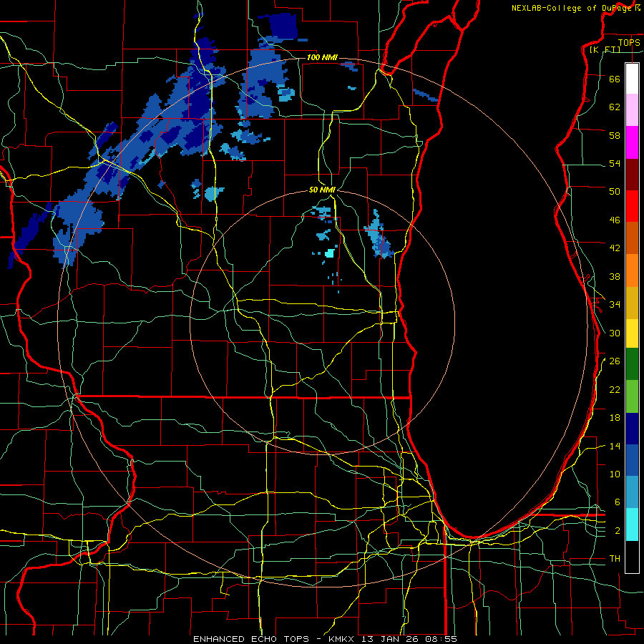The width and height of the screenshot is (644, 644).
Task: Click the legend value 14
Action: click(x=615, y=446)
